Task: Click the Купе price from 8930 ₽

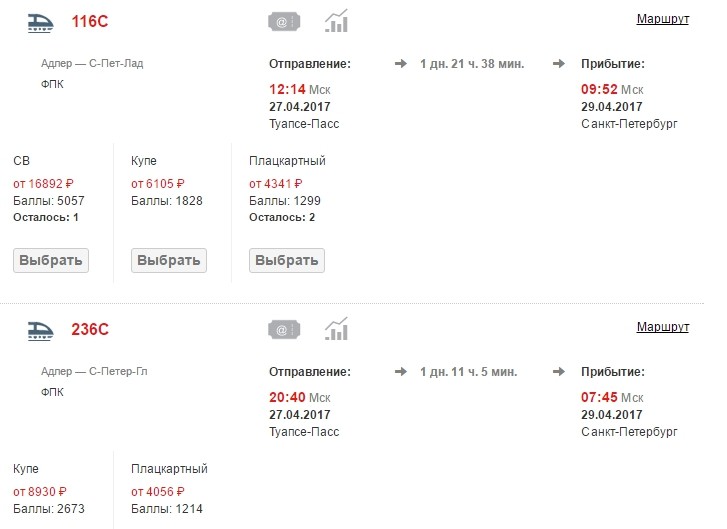Action: click(x=40, y=491)
